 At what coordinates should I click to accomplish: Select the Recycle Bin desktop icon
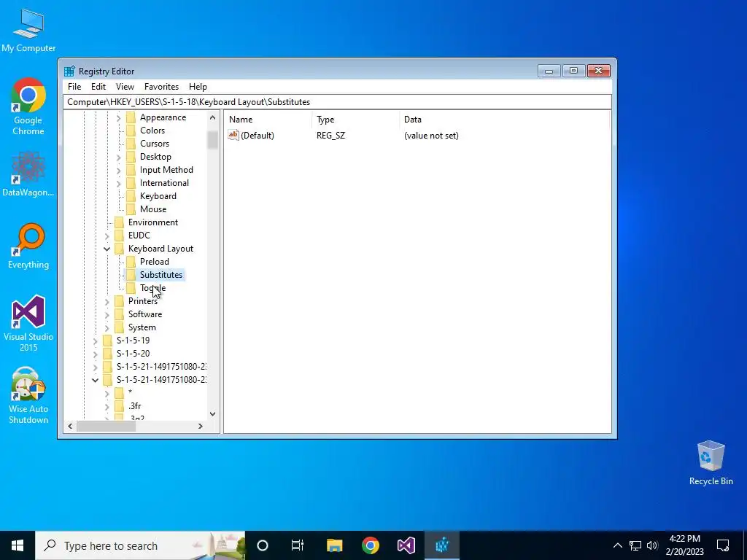pos(711,463)
